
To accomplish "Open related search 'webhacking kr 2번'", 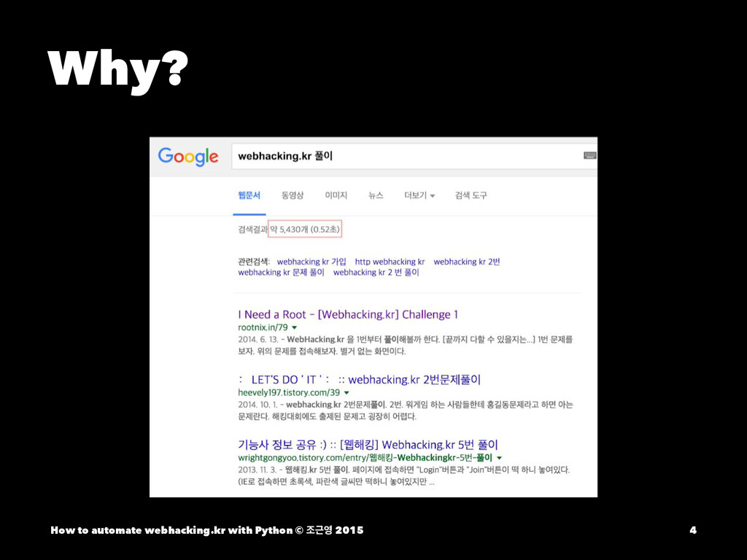I will pos(466,262).
